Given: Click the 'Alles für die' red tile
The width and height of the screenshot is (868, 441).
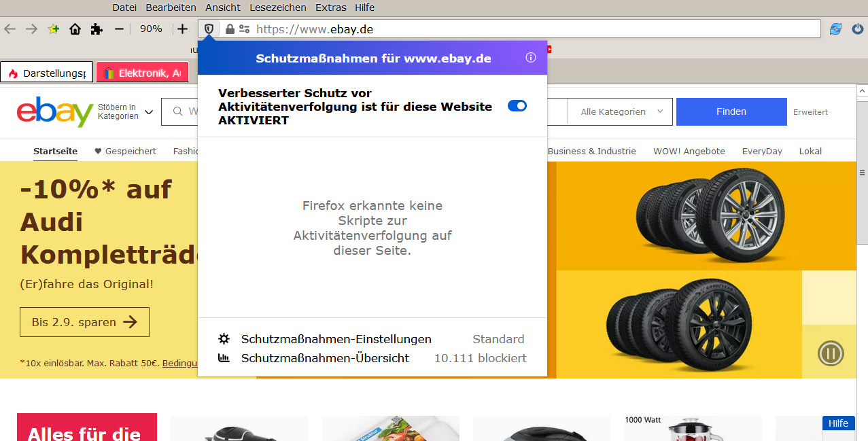Looking at the screenshot, I should [x=86, y=427].
